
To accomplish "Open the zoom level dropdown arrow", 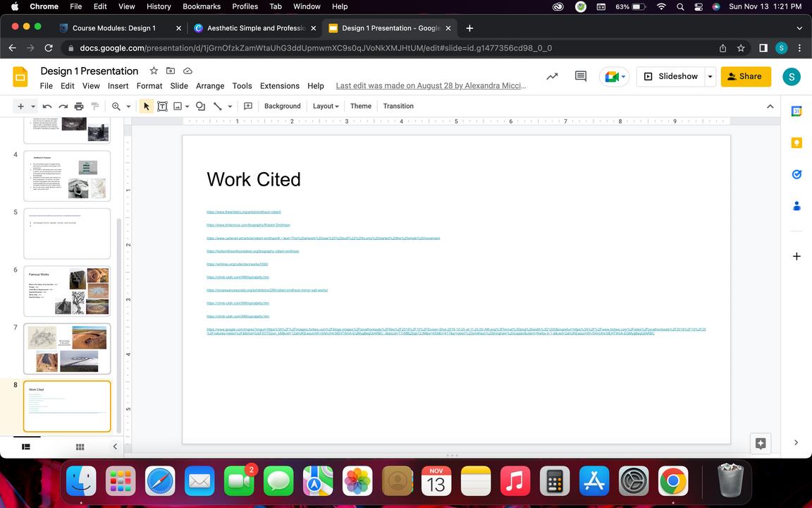I will pyautogui.click(x=128, y=107).
